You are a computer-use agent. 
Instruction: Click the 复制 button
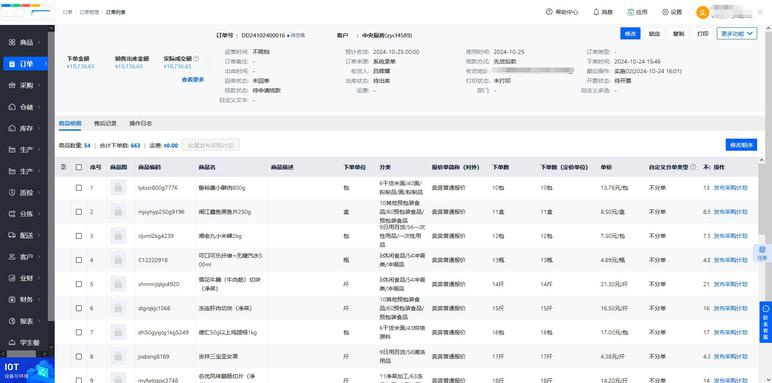(678, 33)
